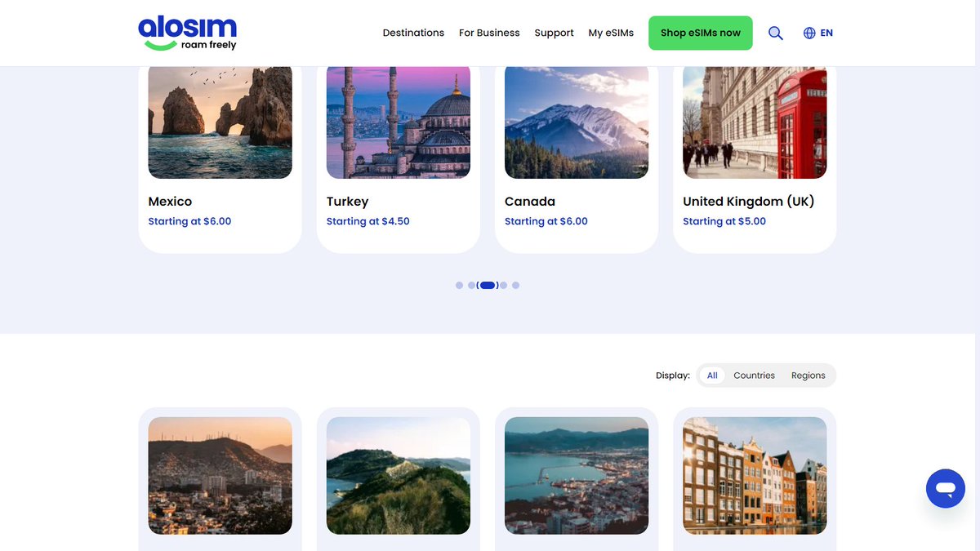Click UK's Starting at $5.00 price
The width and height of the screenshot is (980, 551).
point(724,221)
